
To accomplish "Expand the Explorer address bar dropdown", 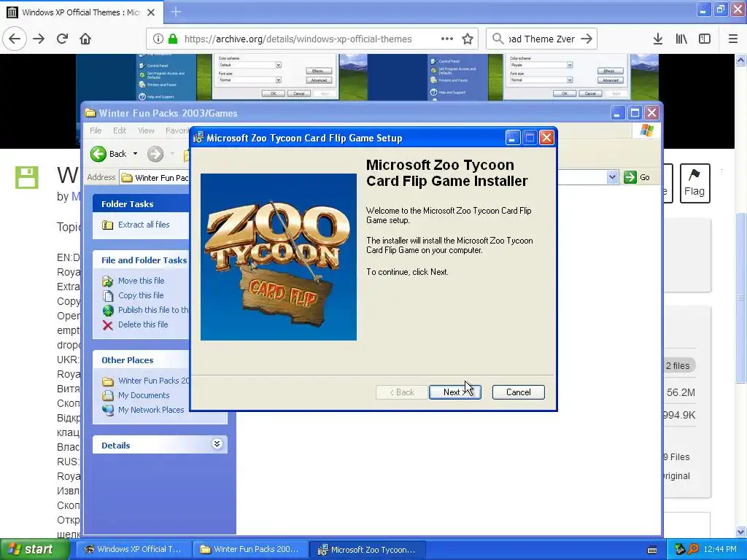I will [612, 177].
